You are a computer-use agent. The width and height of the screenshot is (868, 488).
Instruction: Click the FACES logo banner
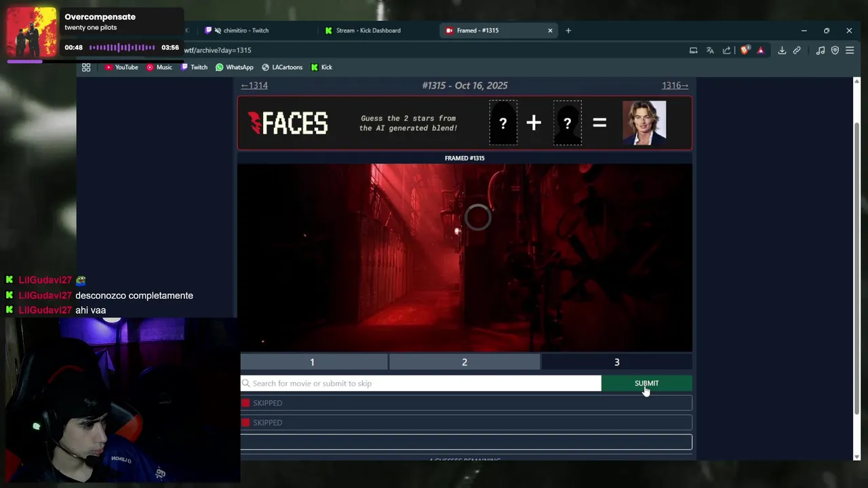(288, 123)
